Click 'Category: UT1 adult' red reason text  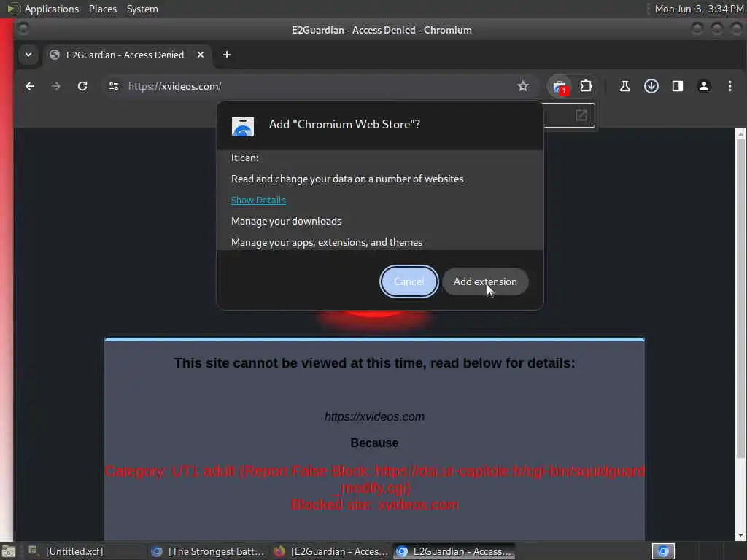click(375, 480)
